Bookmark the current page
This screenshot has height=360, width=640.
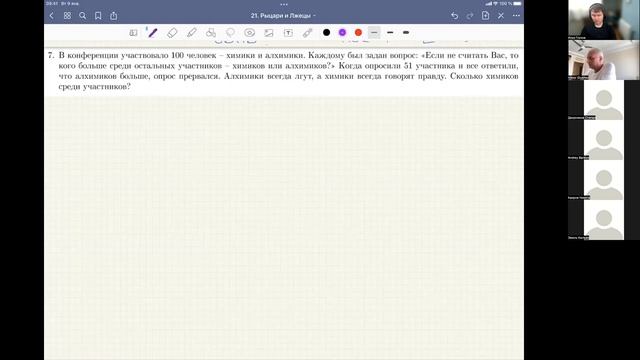point(98,16)
